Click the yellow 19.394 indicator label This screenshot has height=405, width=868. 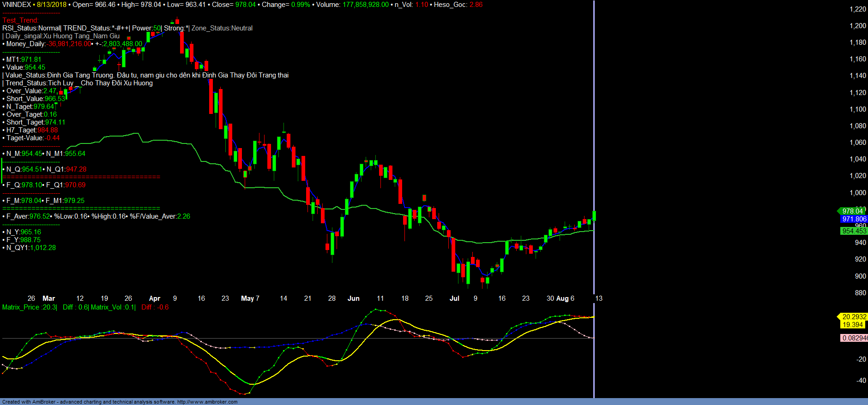tap(852, 325)
